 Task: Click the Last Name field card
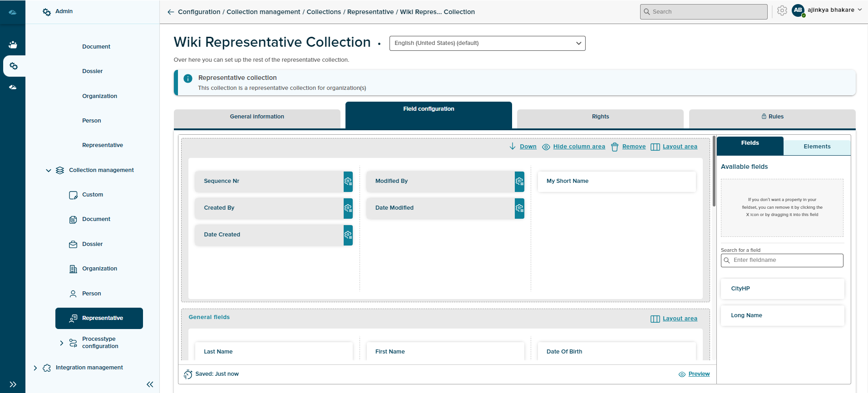point(274,352)
